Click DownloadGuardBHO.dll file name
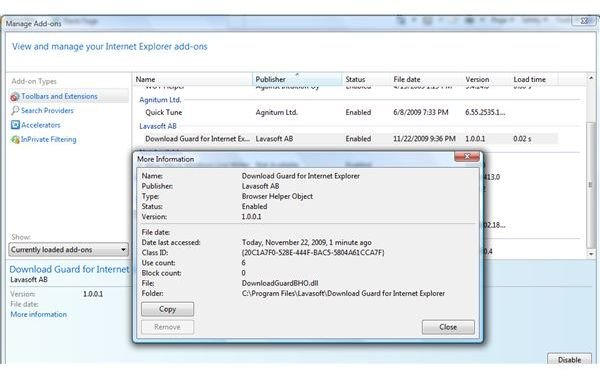 [x=280, y=284]
